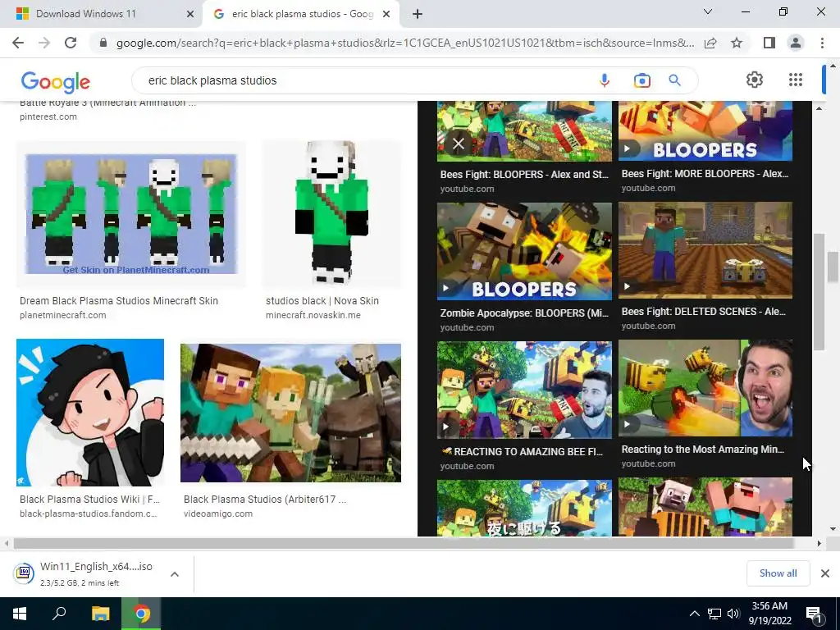Open taskbar clock showing 3:56 AM
Viewport: 840px width, 630px height.
(x=769, y=614)
